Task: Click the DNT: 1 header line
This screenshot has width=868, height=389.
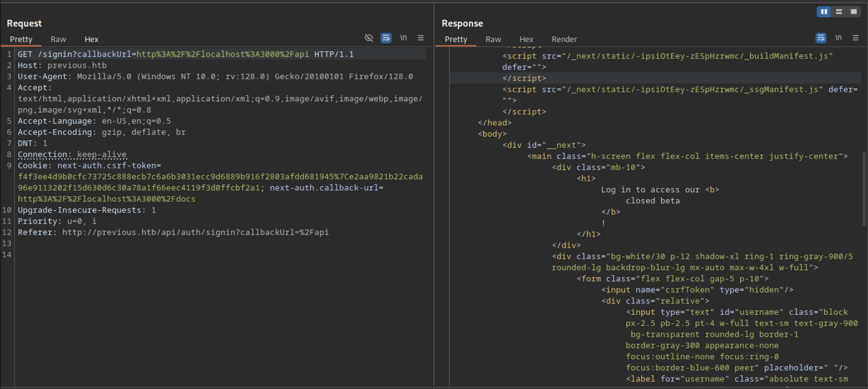Action: (33, 143)
